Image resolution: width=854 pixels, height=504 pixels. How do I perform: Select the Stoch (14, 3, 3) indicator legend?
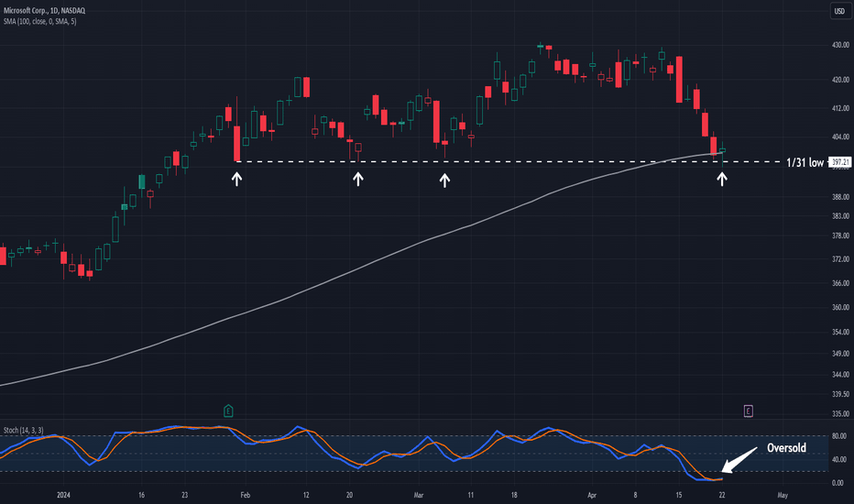[24, 431]
